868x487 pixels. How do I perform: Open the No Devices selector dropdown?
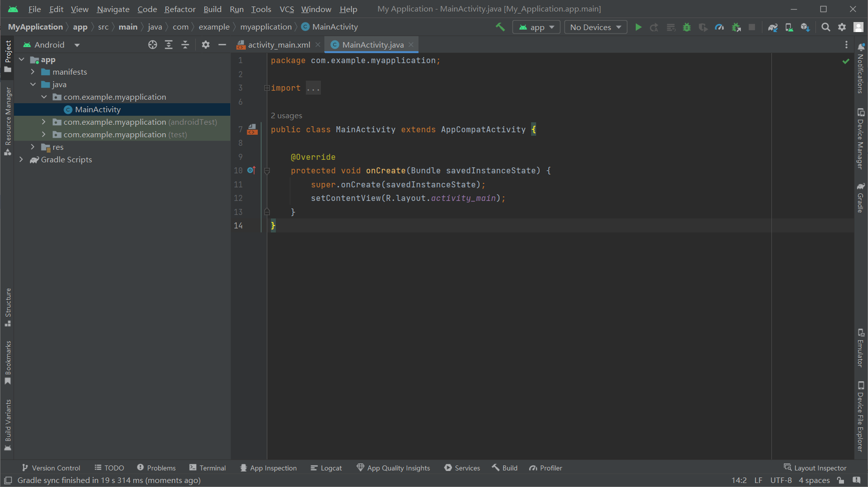(596, 27)
